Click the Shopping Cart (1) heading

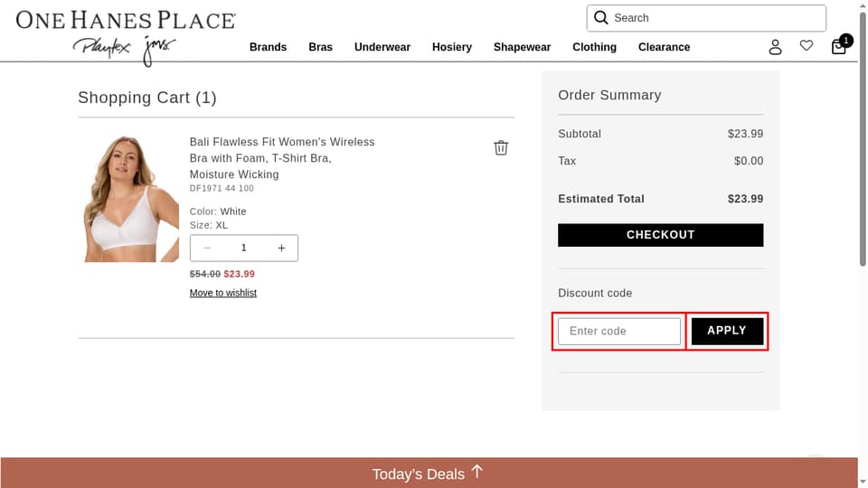147,98
